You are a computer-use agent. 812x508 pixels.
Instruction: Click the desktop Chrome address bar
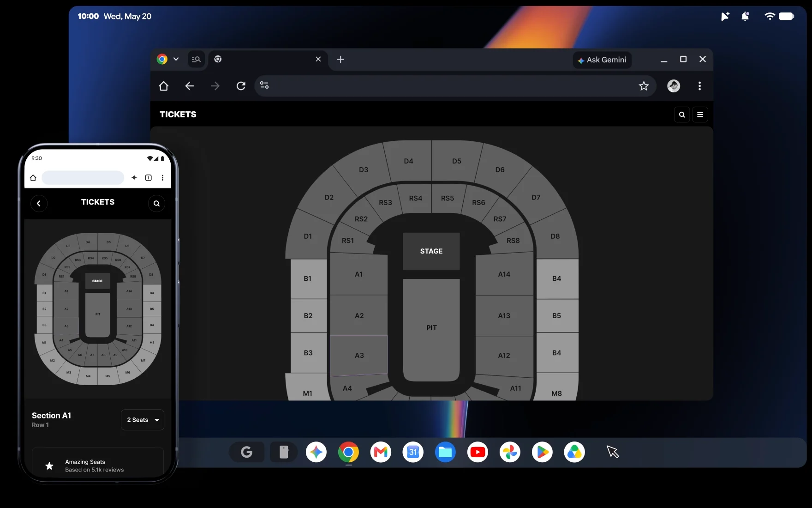click(455, 86)
